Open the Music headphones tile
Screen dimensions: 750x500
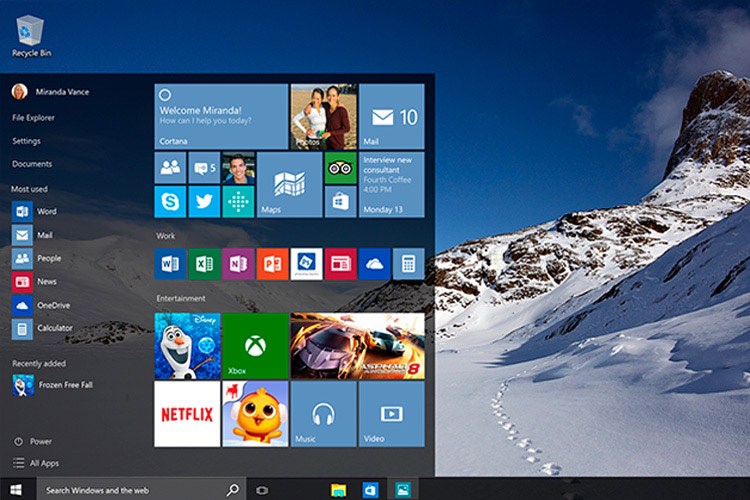tap(324, 414)
